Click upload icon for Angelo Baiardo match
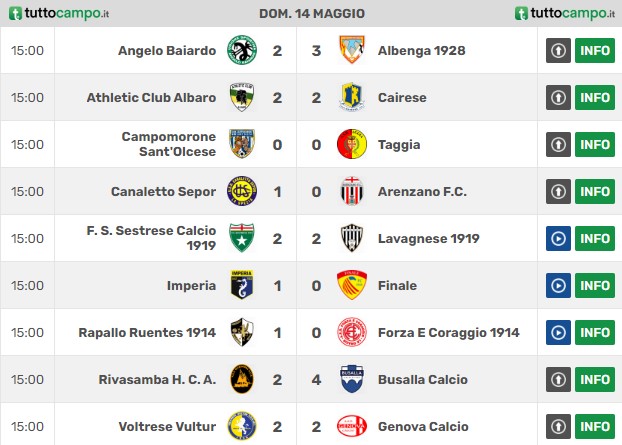 tap(558, 50)
